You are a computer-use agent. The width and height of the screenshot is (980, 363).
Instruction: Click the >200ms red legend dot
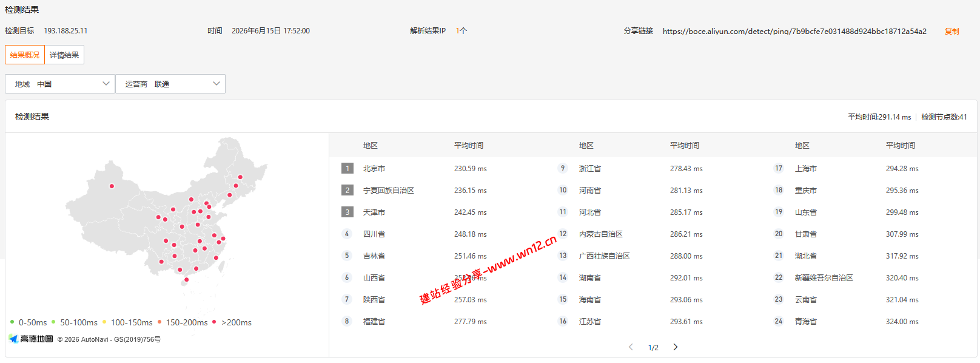tap(214, 322)
